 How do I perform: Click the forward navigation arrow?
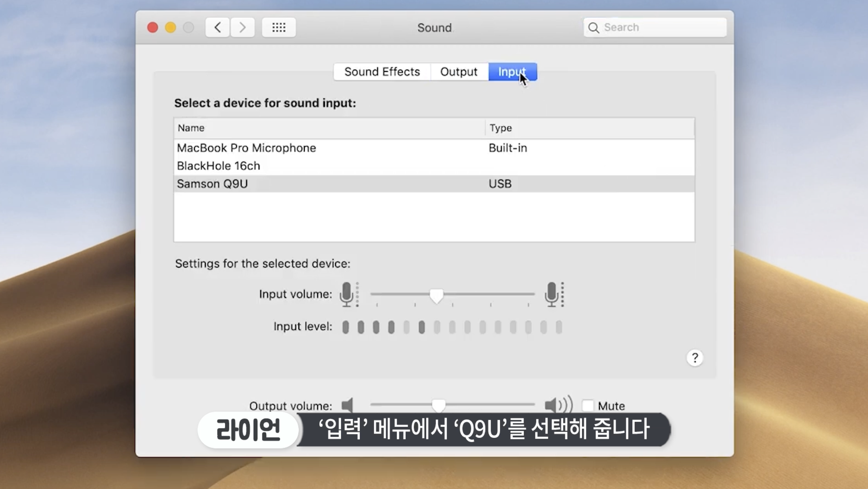point(242,28)
